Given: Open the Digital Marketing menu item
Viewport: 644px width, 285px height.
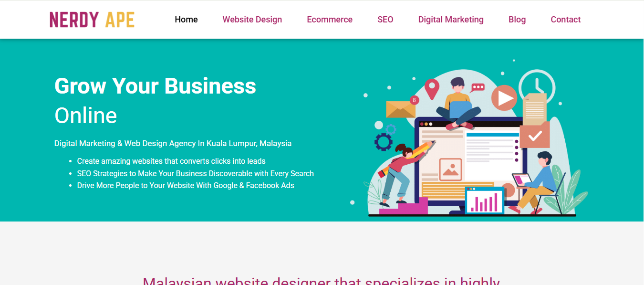Looking at the screenshot, I should click(x=451, y=20).
